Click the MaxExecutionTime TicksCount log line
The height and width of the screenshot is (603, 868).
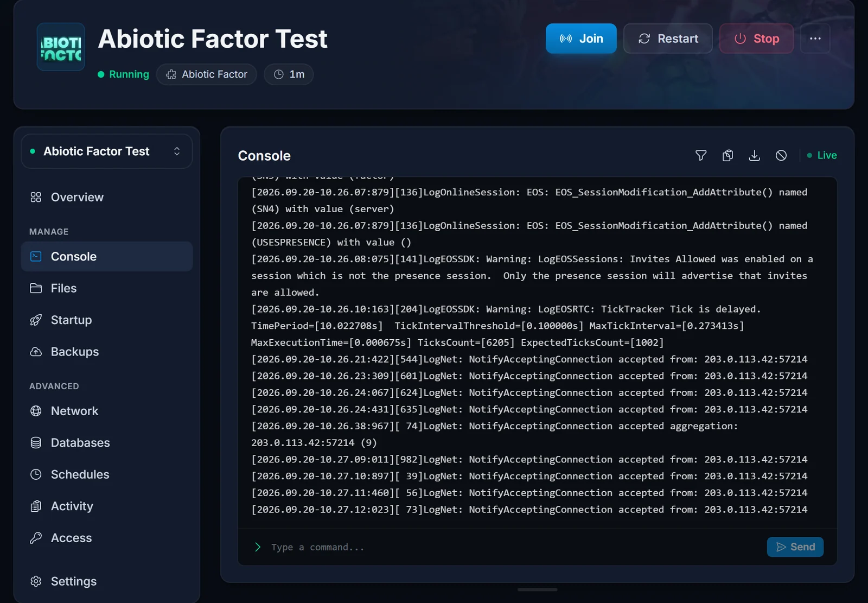point(457,342)
